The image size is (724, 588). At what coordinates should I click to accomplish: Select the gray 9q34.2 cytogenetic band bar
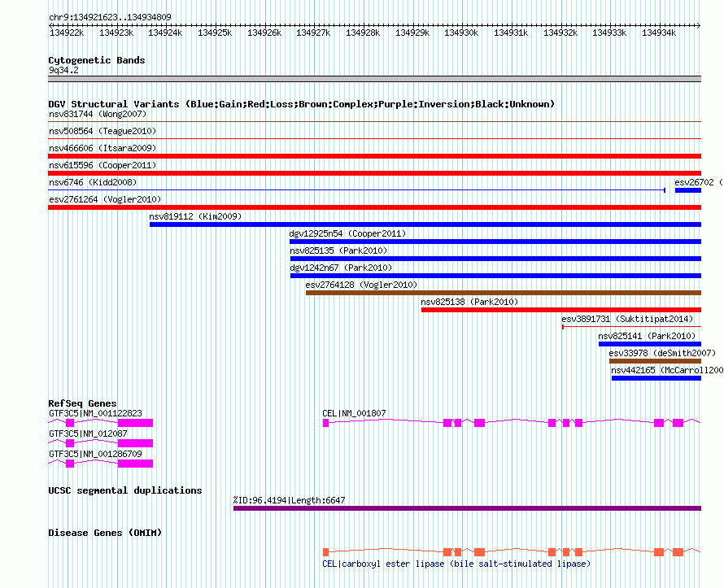tap(374, 79)
